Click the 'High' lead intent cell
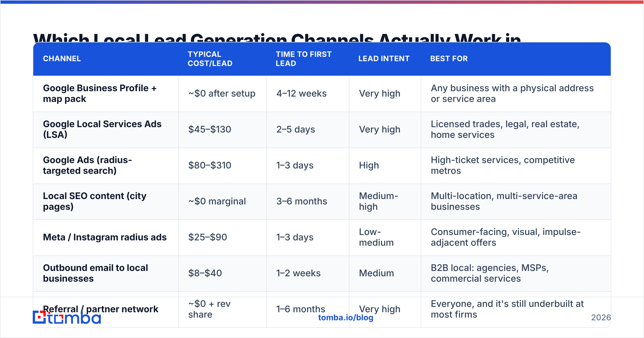Screen dimensions: 644x338 pyautogui.click(x=369, y=165)
